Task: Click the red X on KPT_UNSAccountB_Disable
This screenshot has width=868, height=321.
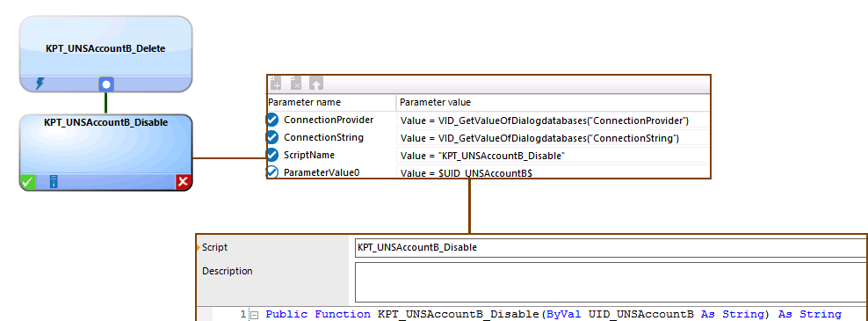Action: [x=184, y=182]
